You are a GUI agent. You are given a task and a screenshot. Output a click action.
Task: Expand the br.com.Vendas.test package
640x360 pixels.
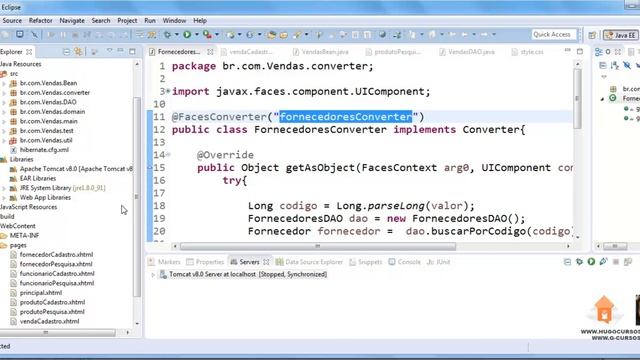(x=4, y=131)
